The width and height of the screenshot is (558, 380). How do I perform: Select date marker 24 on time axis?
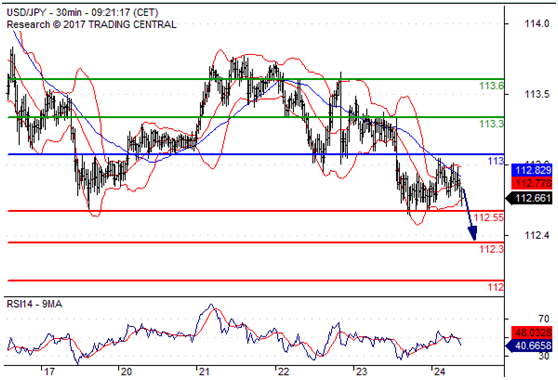coord(440,372)
